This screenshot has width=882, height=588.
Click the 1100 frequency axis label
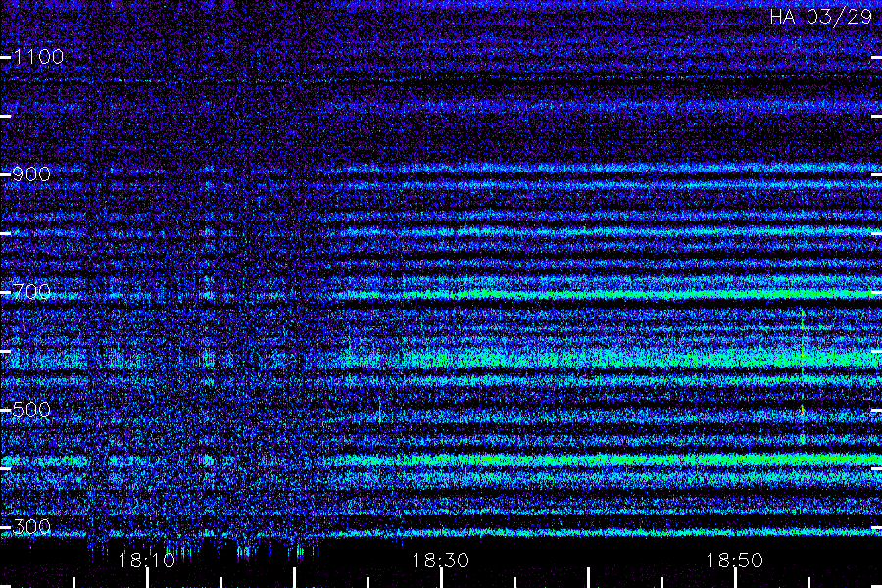coord(38,57)
